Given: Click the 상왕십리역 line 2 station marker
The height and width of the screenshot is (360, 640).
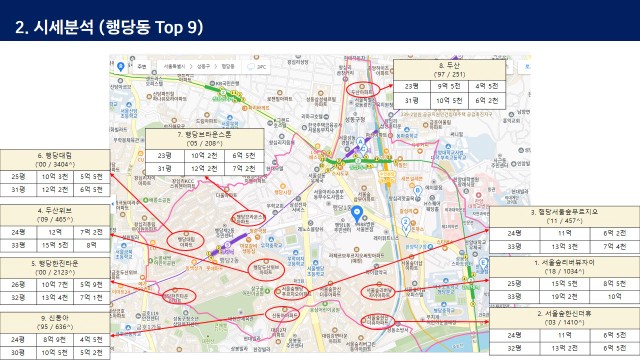Looking at the screenshot, I should tap(223, 93).
